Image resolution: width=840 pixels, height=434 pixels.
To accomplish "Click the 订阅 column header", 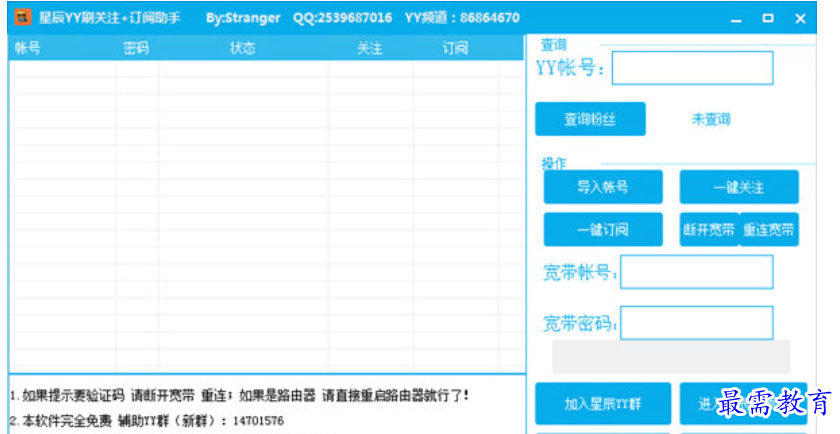I will point(455,48).
